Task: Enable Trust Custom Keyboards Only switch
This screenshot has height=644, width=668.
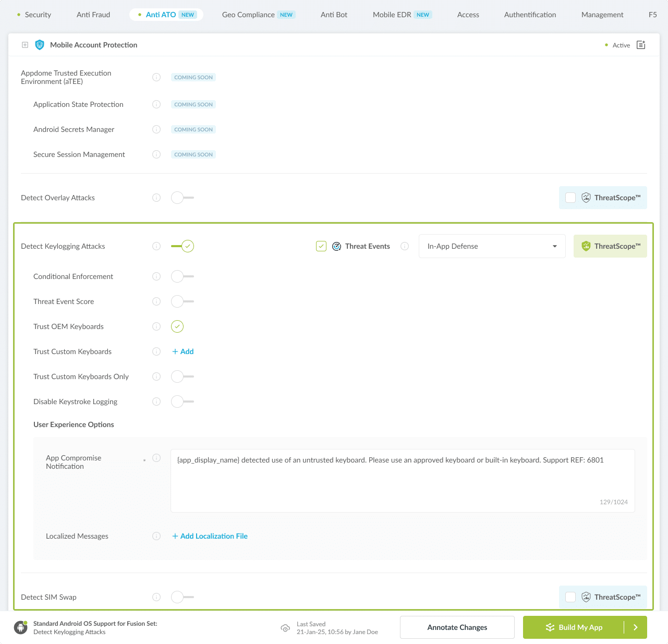Action: coord(183,376)
